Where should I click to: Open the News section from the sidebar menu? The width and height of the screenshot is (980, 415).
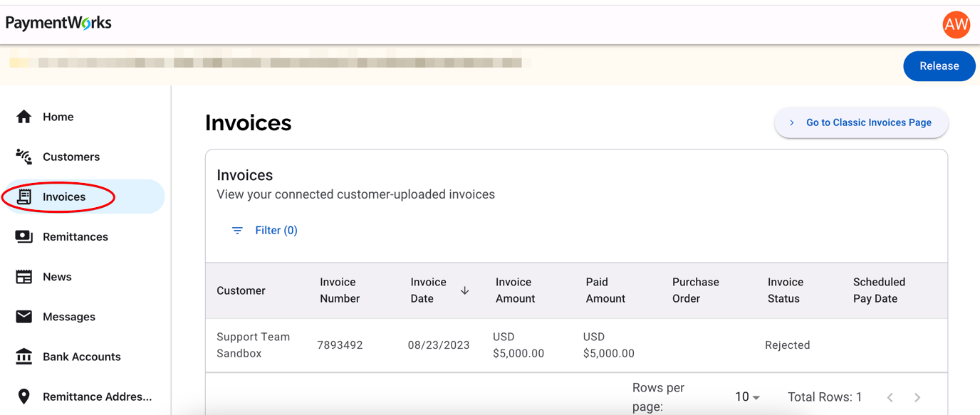tap(56, 276)
